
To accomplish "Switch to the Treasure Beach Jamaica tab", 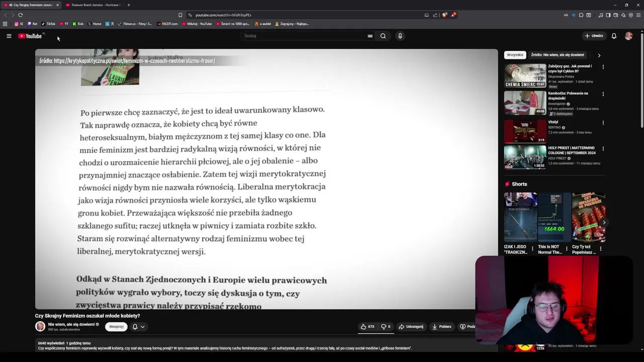I will tap(93, 5).
